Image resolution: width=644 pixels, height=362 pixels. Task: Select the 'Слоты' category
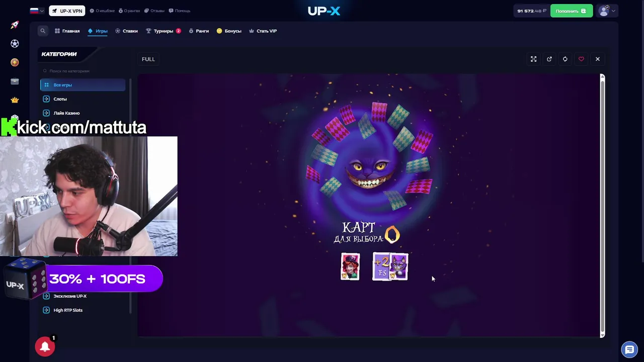pyautogui.click(x=83, y=99)
